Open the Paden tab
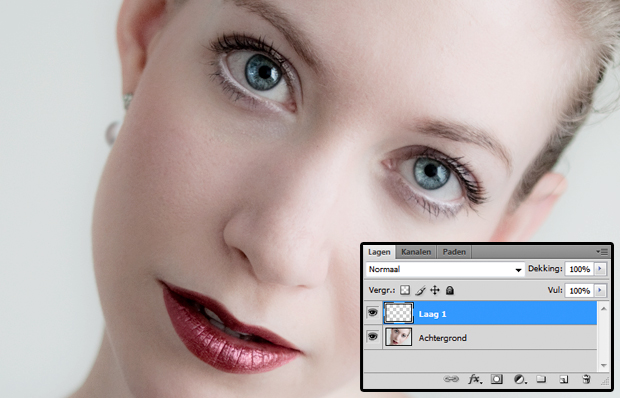Screen dimensions: 620x398 (x=454, y=252)
